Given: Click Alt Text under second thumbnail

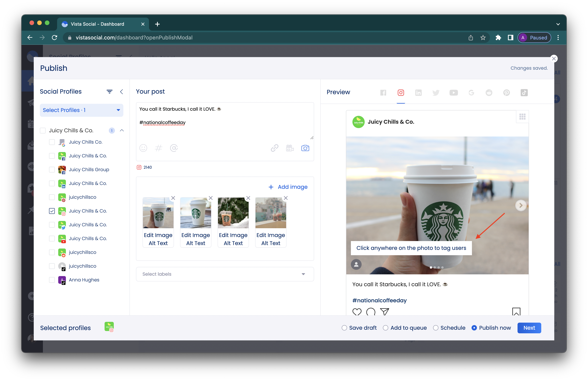Looking at the screenshot, I should pos(196,243).
